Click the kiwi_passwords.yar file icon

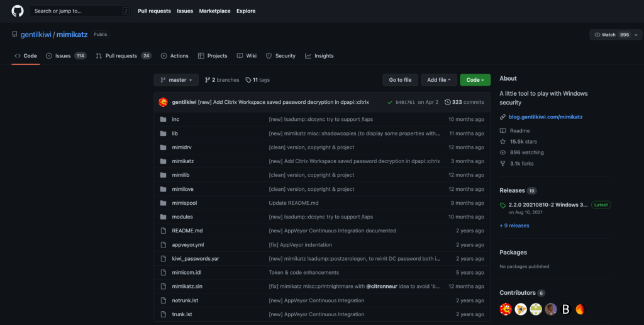pyautogui.click(x=163, y=258)
